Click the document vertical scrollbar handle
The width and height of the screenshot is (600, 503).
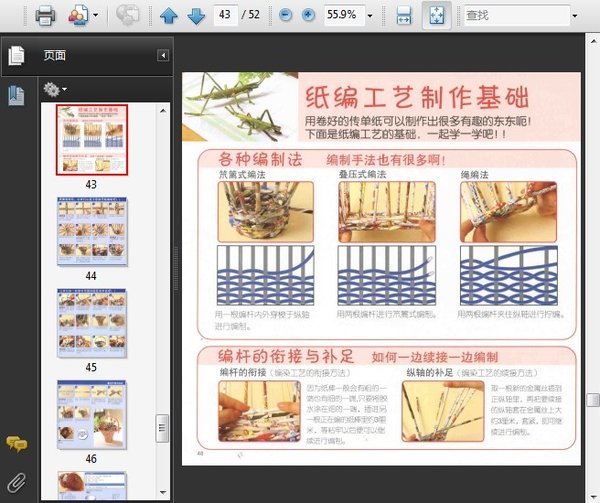[593, 400]
